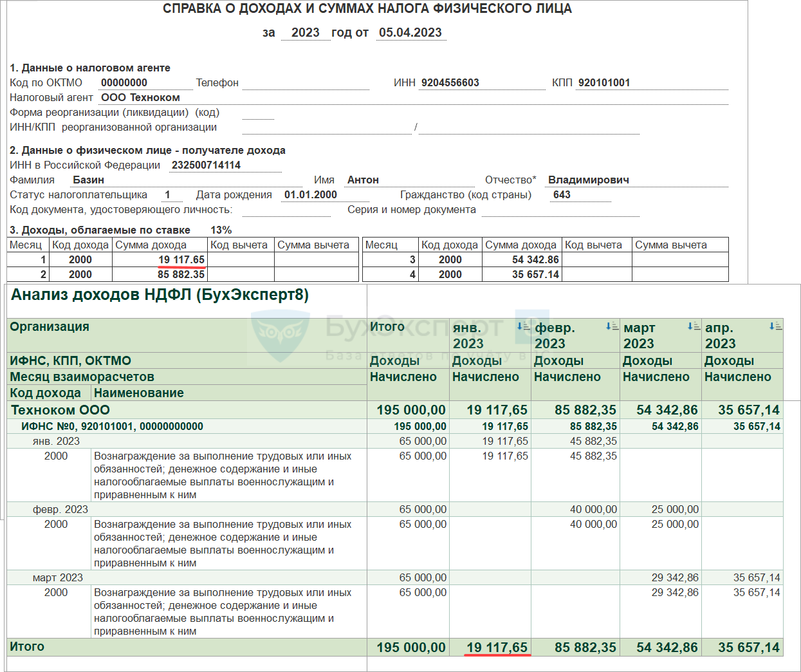
Task: Click the 'Анализ доходов НДФЛ (БухЭксперт8)' title
Action: coord(160,295)
